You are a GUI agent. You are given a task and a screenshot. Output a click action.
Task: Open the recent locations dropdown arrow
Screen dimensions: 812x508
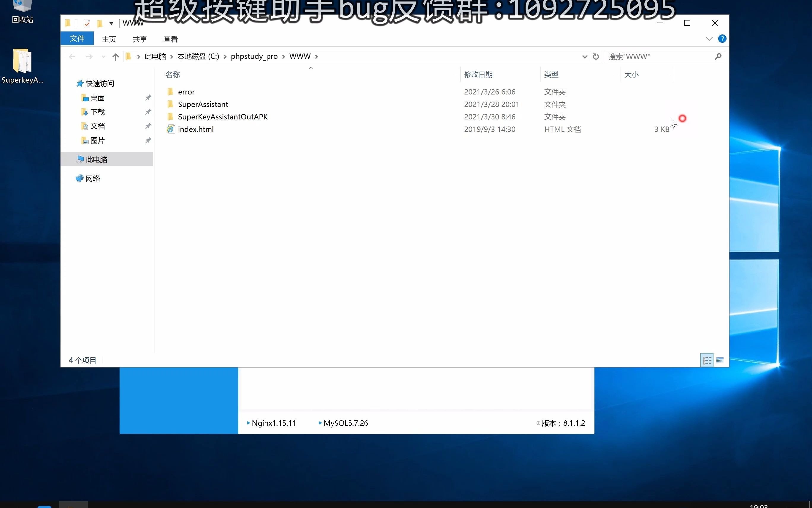click(x=103, y=57)
